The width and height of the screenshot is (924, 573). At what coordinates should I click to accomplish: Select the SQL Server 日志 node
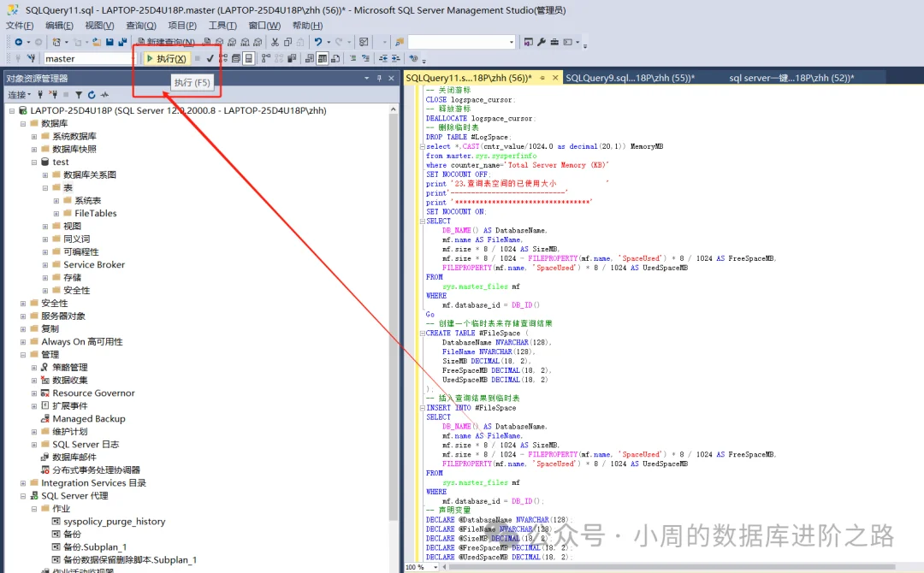[x=86, y=445]
